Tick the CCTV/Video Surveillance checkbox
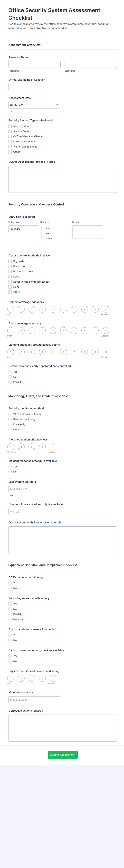Image resolution: width=124 pixels, height=868 pixels. pos(10,136)
